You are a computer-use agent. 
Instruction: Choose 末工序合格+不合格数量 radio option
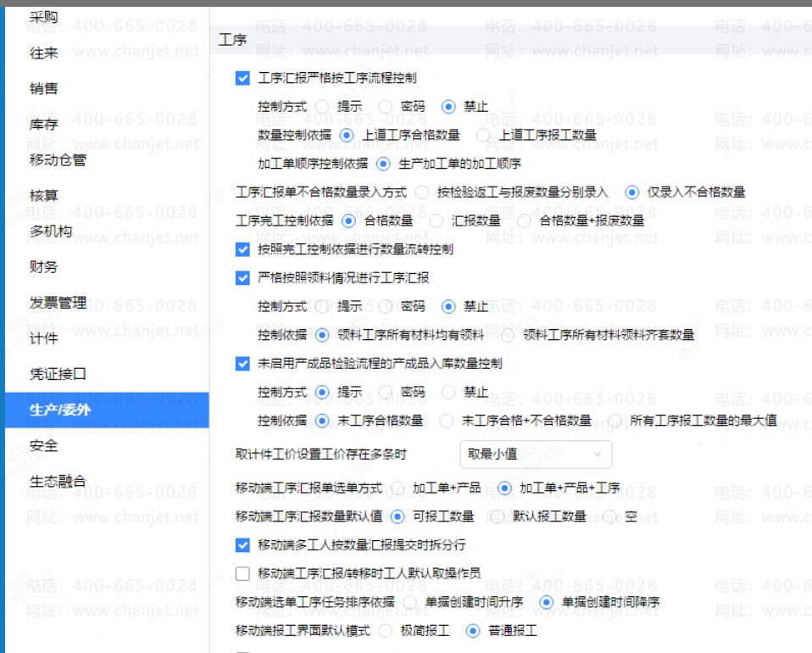(447, 421)
